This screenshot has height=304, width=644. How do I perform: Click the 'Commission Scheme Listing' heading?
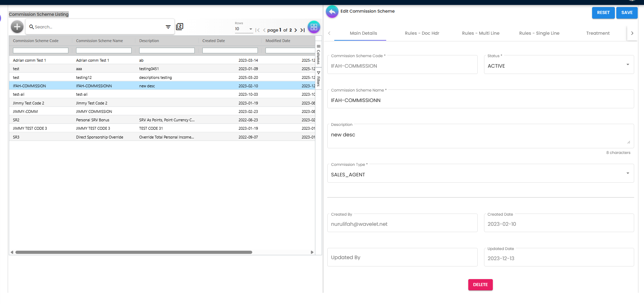(39, 14)
